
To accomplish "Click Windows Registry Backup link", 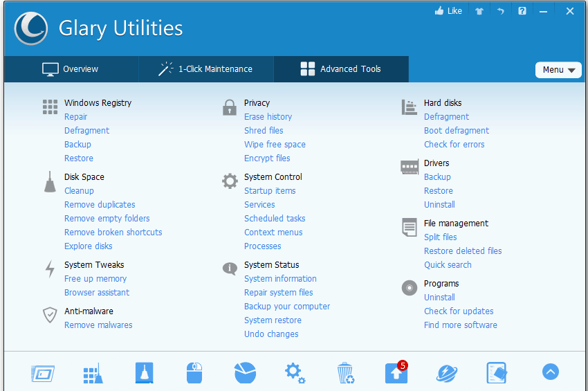I will click(77, 145).
